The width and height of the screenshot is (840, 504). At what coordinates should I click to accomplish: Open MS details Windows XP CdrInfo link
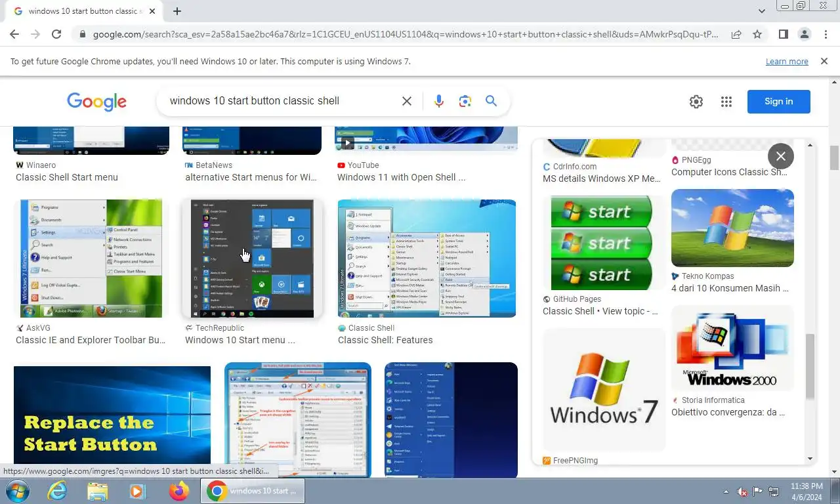pyautogui.click(x=602, y=178)
